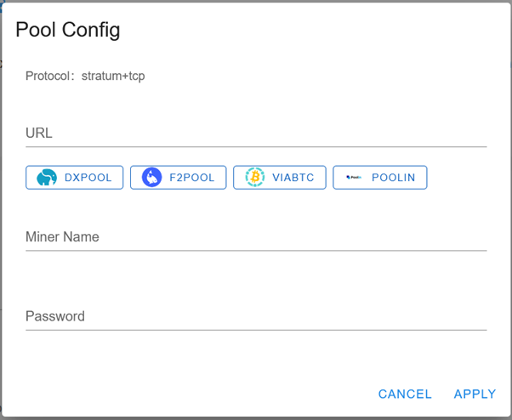This screenshot has width=512, height=420.
Task: Click the ViaBTC bitcoin coin icon
Action: click(254, 177)
